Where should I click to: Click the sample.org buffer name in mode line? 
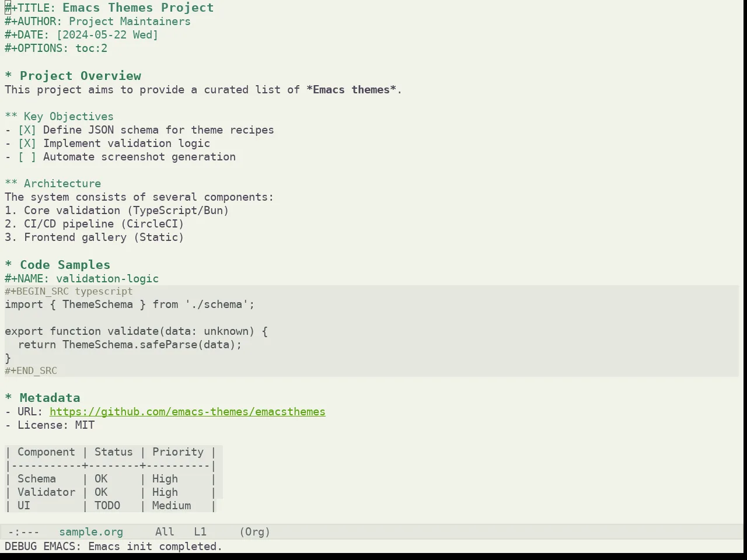[91, 532]
